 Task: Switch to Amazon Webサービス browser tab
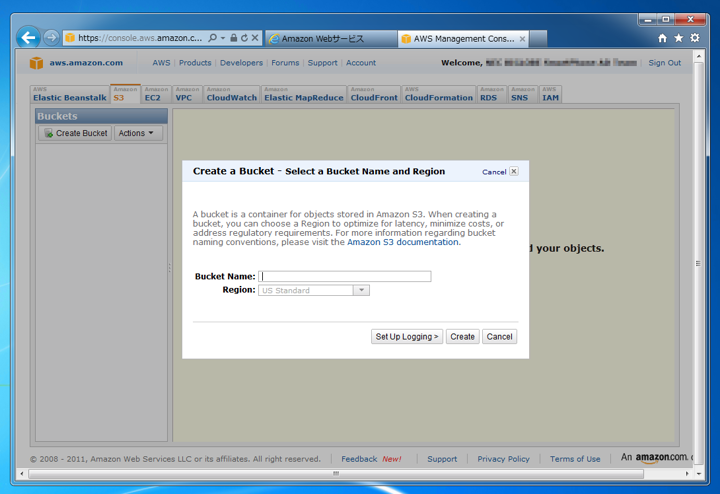click(x=331, y=39)
